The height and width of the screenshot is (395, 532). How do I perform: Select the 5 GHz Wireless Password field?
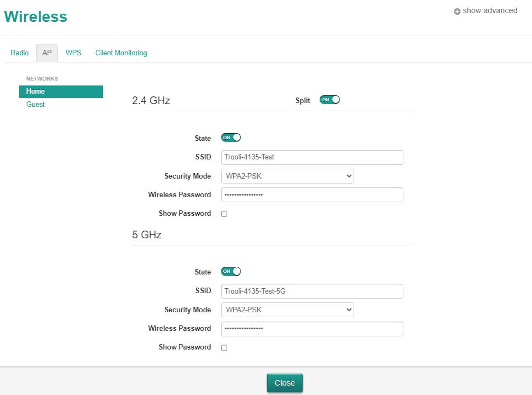312,328
